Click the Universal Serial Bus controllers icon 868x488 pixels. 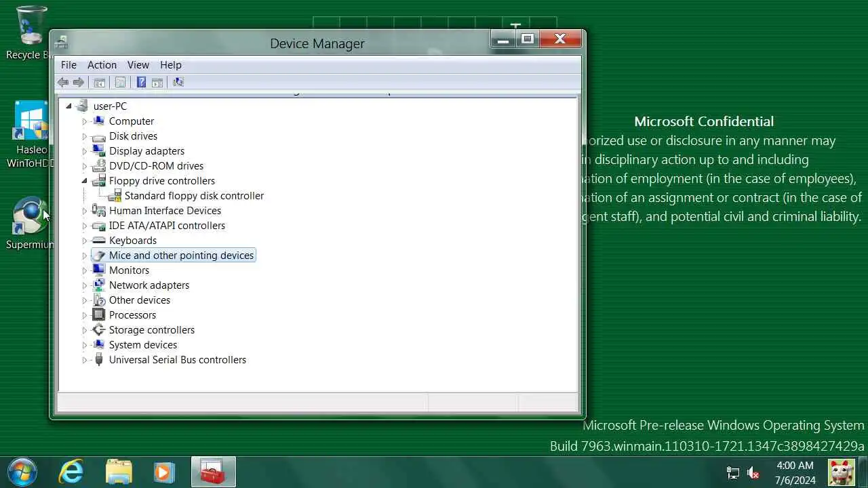click(x=99, y=360)
